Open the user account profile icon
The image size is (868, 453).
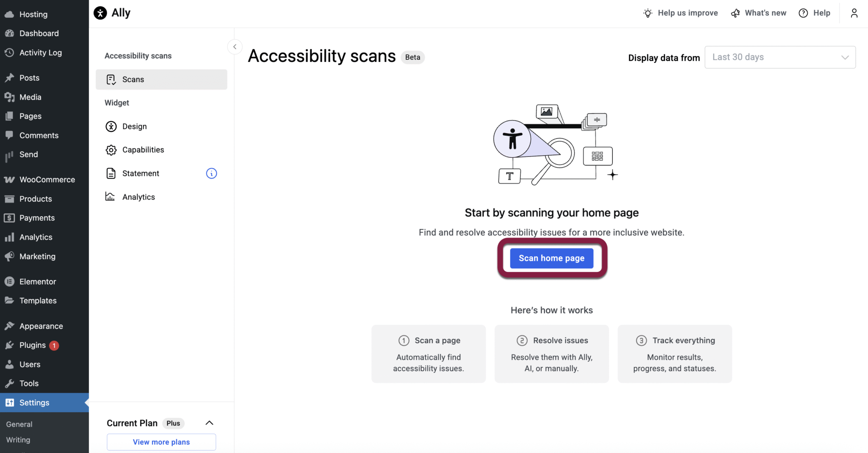pyautogui.click(x=854, y=13)
